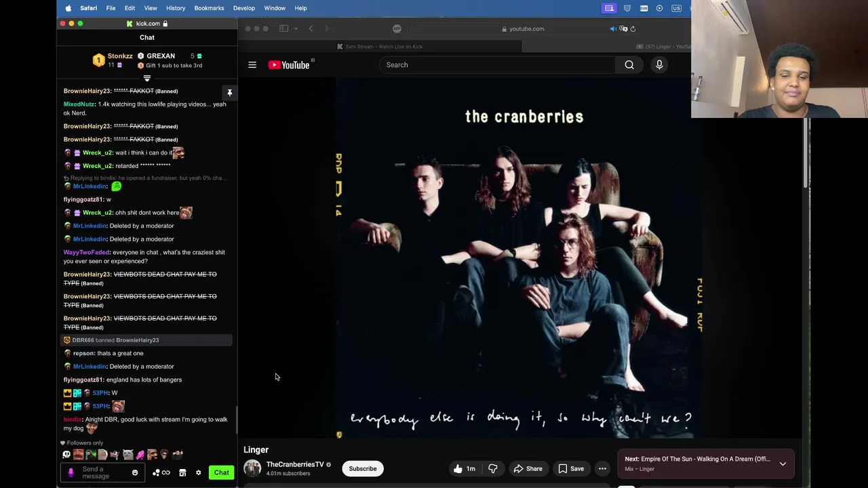The height and width of the screenshot is (488, 868).
Task: Dislike the Linger video
Action: coord(493,468)
